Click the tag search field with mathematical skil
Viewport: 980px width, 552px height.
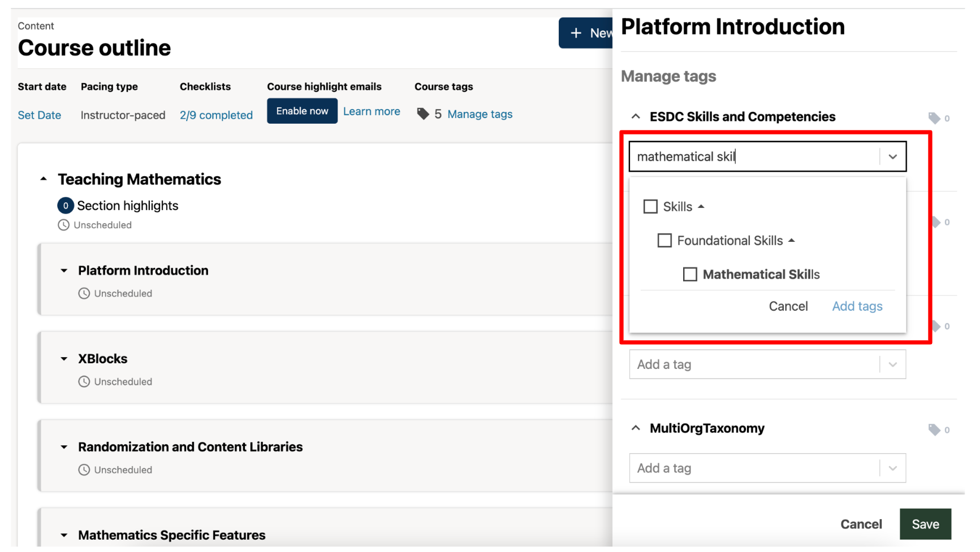click(767, 157)
